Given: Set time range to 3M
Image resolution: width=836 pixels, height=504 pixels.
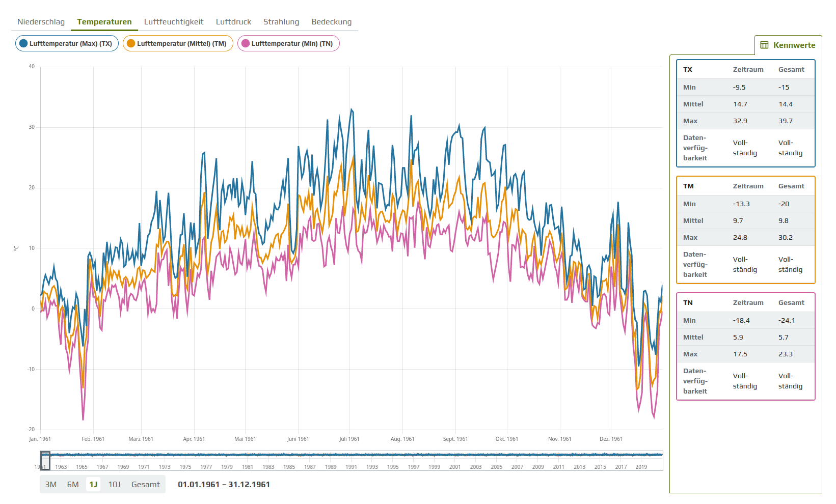Looking at the screenshot, I should point(51,484).
